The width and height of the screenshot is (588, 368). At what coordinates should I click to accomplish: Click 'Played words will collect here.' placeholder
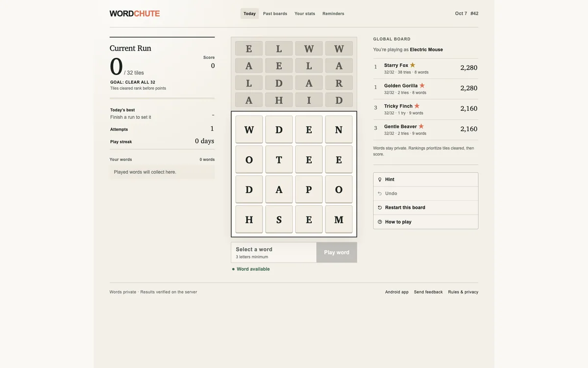pyautogui.click(x=145, y=172)
